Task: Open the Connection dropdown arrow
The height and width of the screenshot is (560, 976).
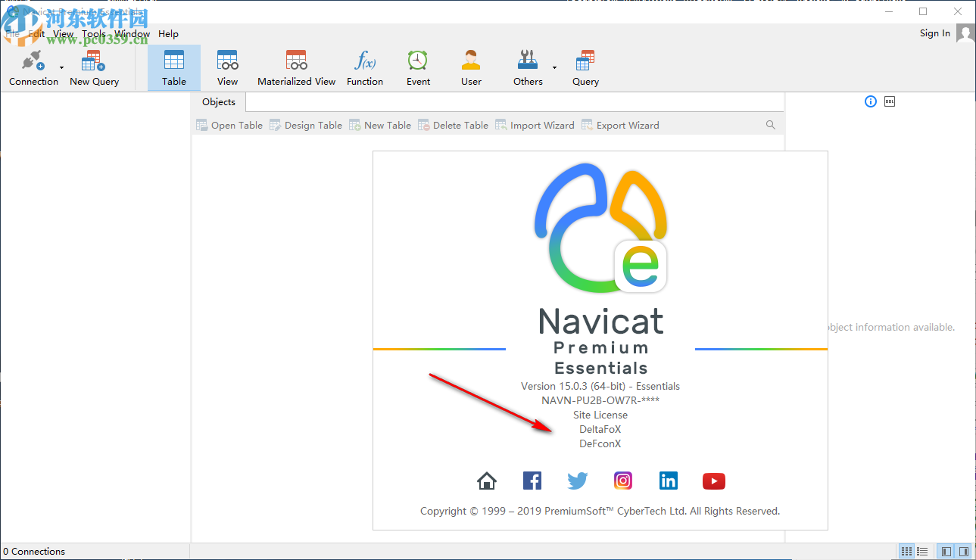Action: (61, 67)
